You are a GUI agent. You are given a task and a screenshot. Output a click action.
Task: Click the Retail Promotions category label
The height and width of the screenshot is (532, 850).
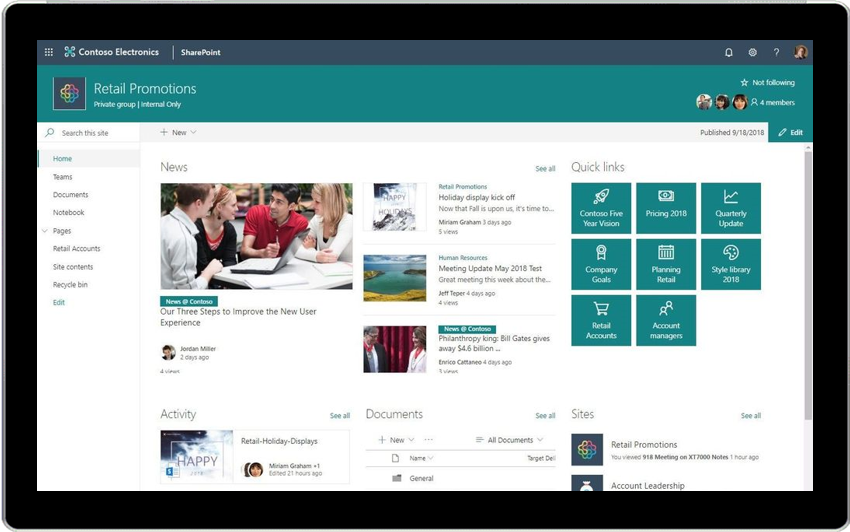click(462, 187)
